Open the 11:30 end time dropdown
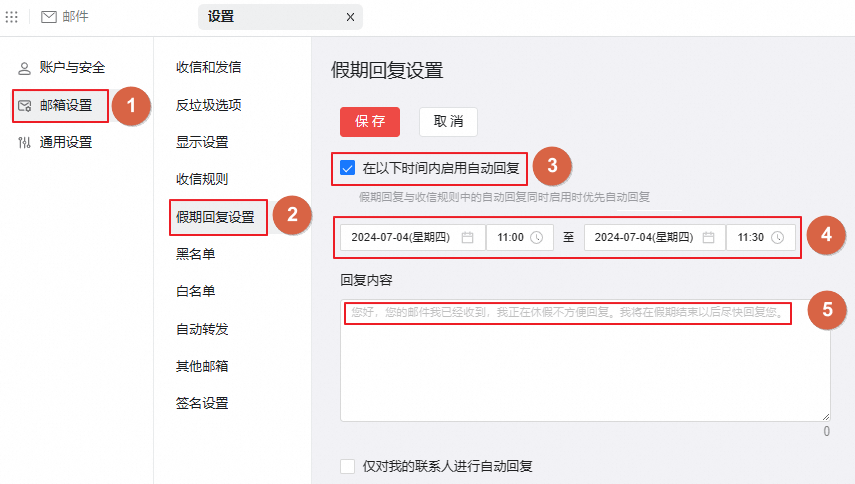 [751, 238]
